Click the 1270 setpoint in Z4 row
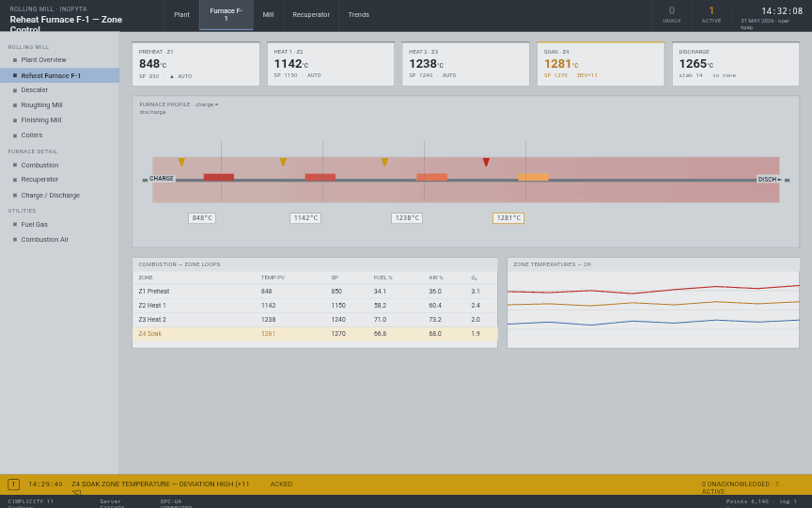Viewport: 812px width, 508px height. [x=338, y=334]
